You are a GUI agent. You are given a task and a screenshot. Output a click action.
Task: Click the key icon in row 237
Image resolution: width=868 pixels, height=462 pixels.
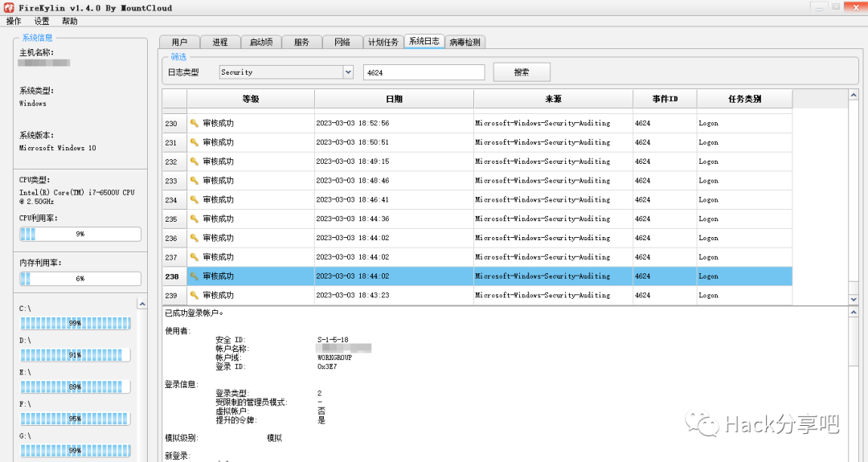pyautogui.click(x=194, y=257)
